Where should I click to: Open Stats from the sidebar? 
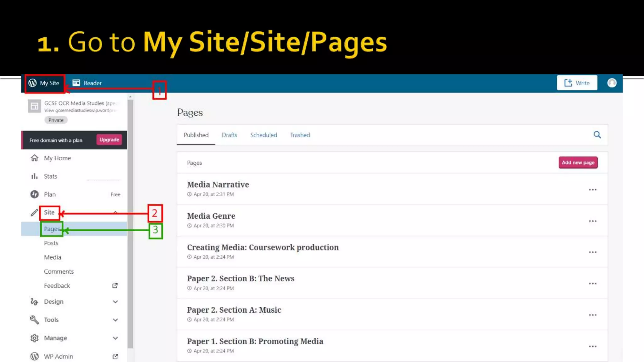50,176
